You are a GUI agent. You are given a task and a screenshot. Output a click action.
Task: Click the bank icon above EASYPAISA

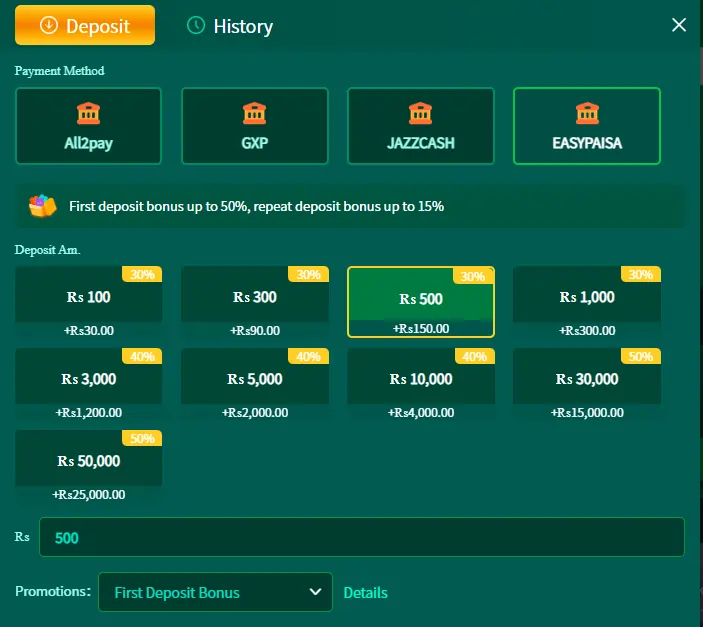coord(586,113)
